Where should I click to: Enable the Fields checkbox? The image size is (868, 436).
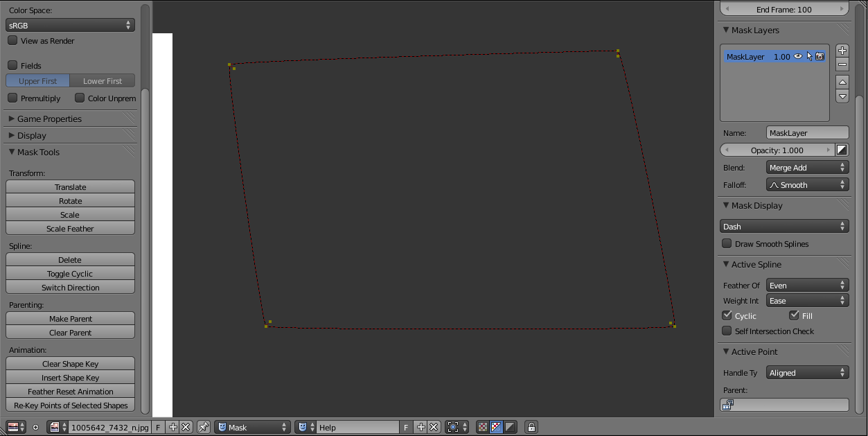point(12,65)
